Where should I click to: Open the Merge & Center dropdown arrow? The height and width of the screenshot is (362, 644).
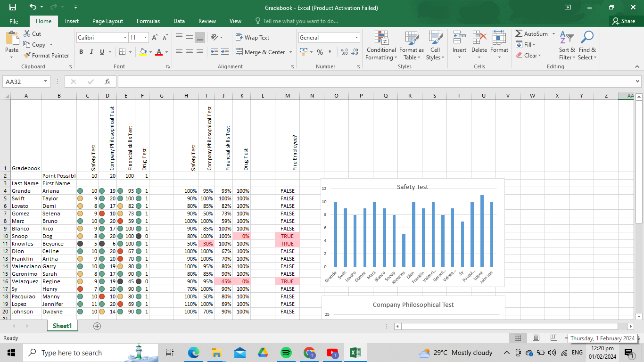point(290,52)
